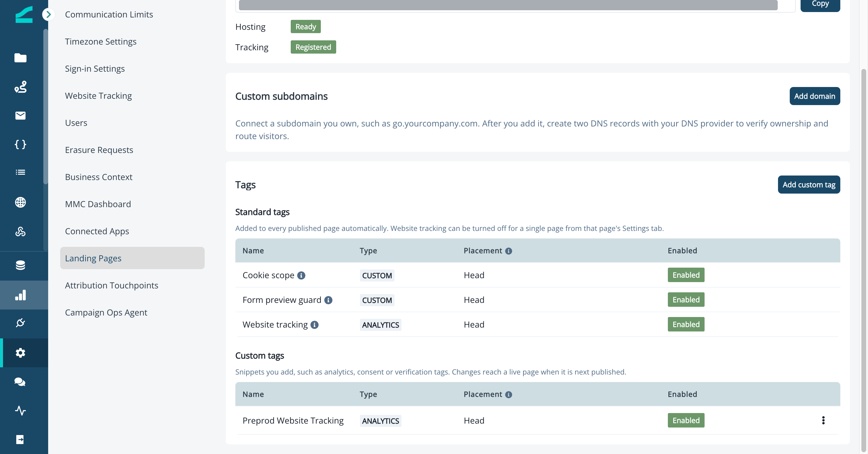Image resolution: width=868 pixels, height=454 pixels.
Task: Open the bar chart analytics icon
Action: click(20, 295)
